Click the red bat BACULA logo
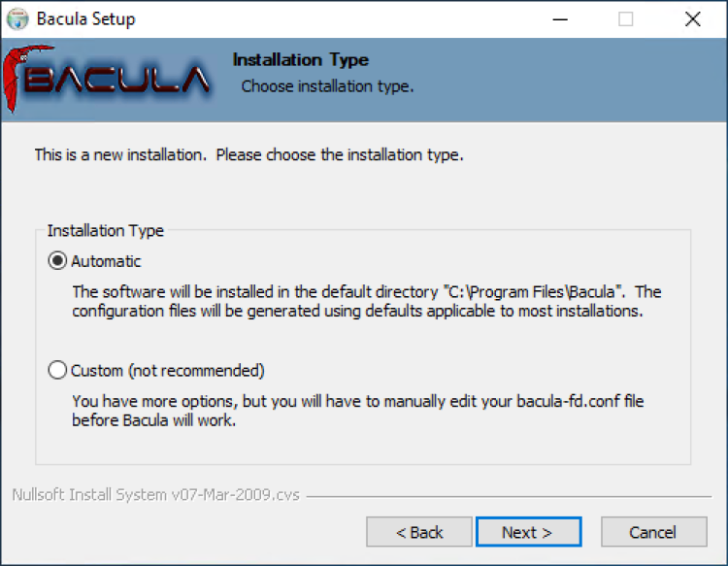The image size is (728, 566). click(x=107, y=79)
